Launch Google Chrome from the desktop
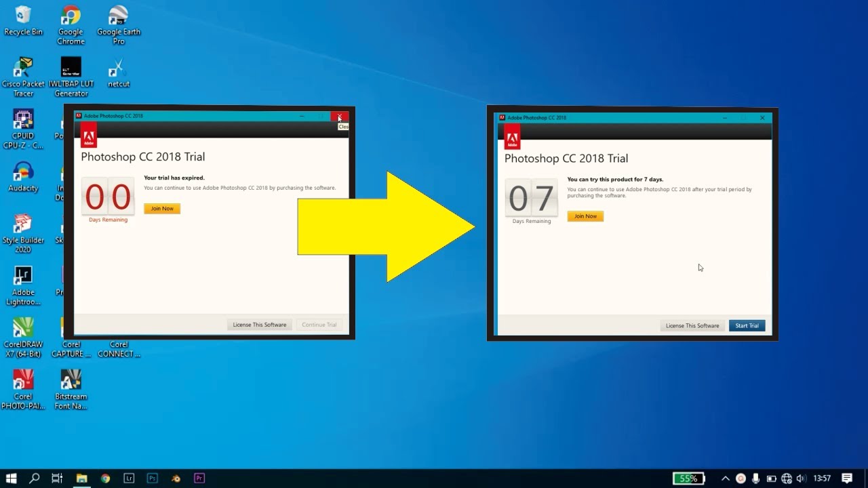Screen dimensions: 868x488 click(x=71, y=25)
